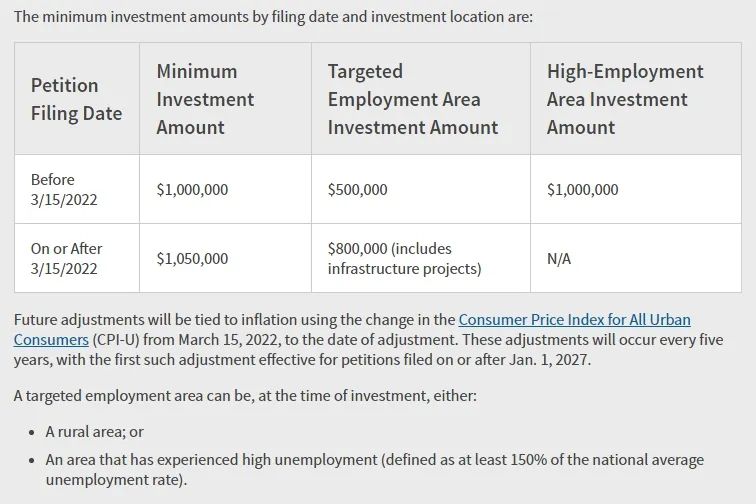
Task: Select the $800,000 includes infrastructure projects cell
Action: click(x=421, y=258)
